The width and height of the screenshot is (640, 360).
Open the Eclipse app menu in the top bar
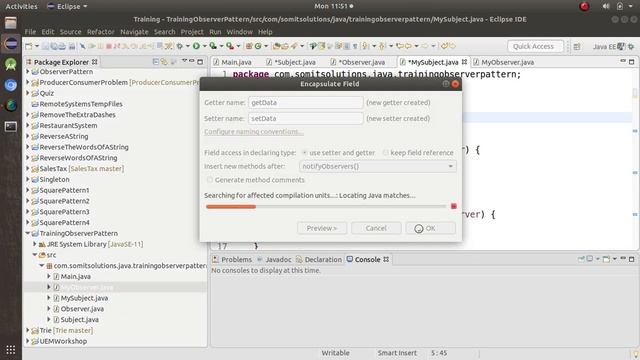[67, 6]
